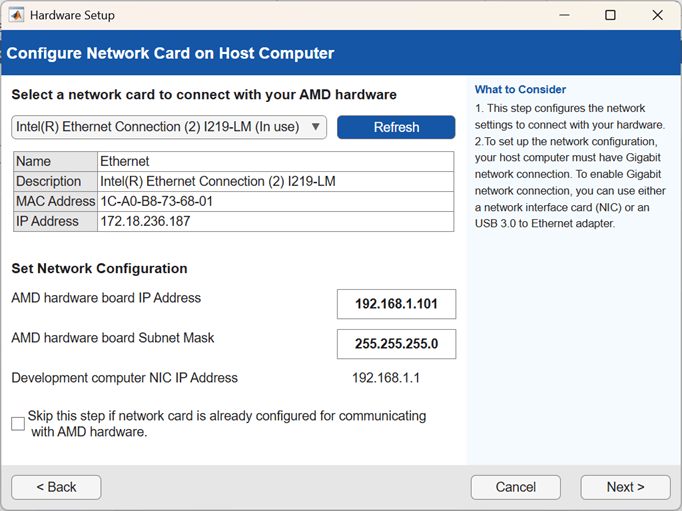Click the Configure Network Card on Host Computer title

click(x=170, y=53)
